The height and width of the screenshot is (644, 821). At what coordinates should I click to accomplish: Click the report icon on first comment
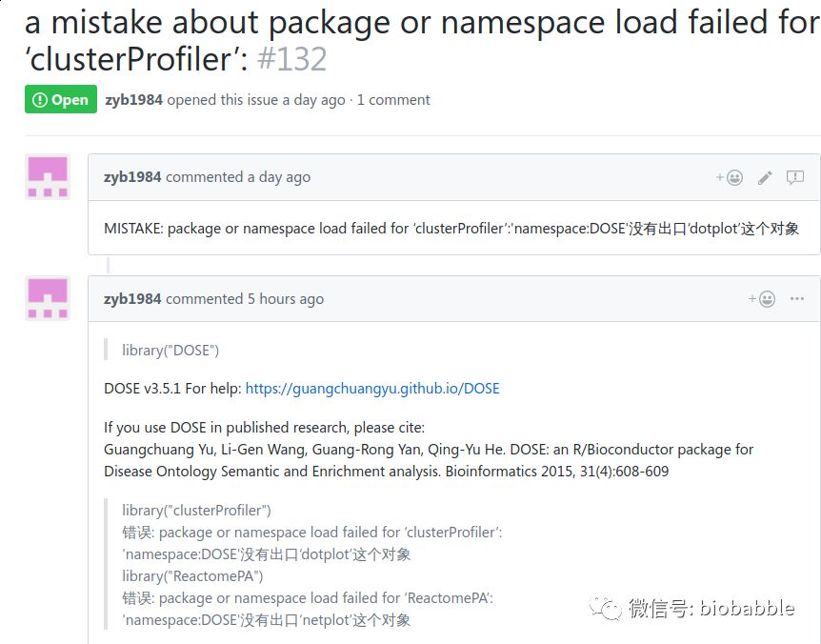[x=795, y=177]
